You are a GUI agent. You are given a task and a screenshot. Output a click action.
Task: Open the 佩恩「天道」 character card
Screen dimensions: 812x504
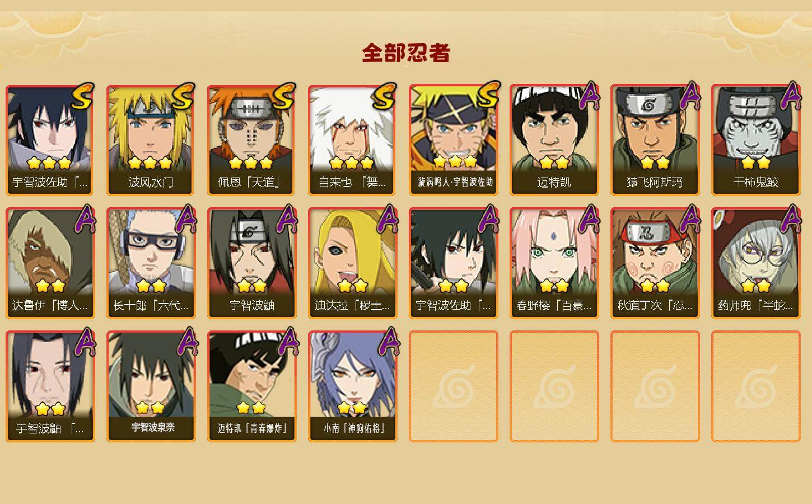click(x=251, y=140)
